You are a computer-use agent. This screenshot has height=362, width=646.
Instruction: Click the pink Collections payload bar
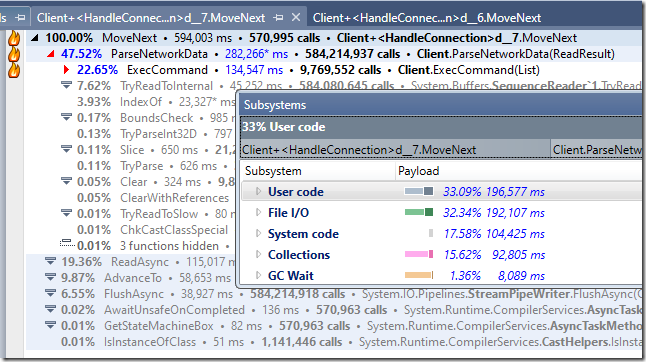[x=419, y=254]
